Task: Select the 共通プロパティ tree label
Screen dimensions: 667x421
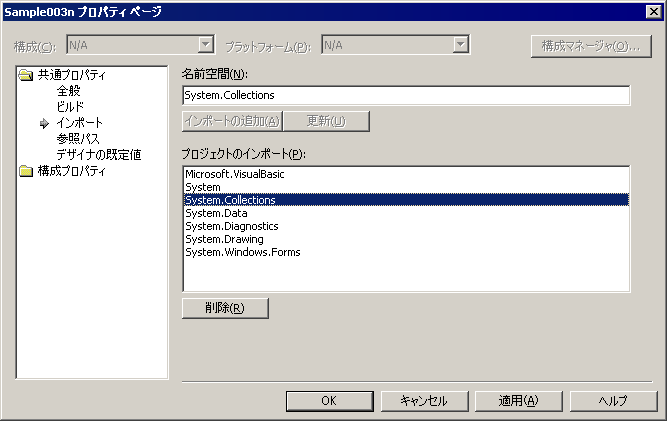Action: pyautogui.click(x=71, y=75)
